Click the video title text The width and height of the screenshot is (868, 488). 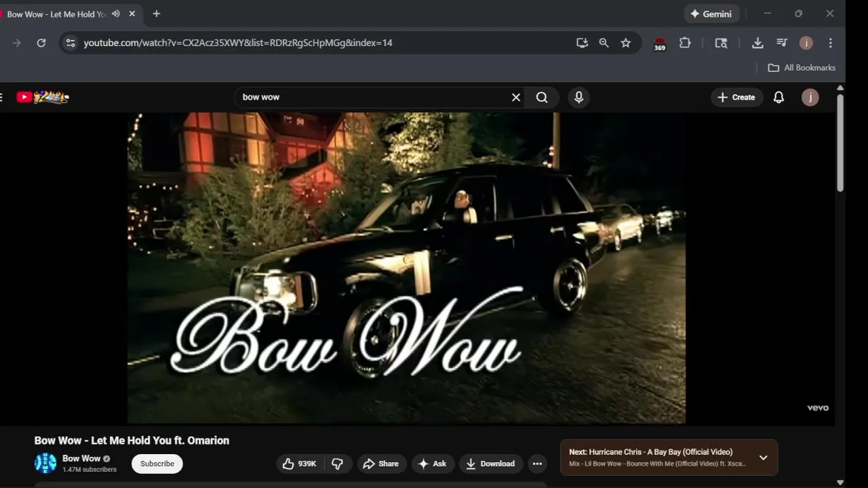click(x=132, y=441)
